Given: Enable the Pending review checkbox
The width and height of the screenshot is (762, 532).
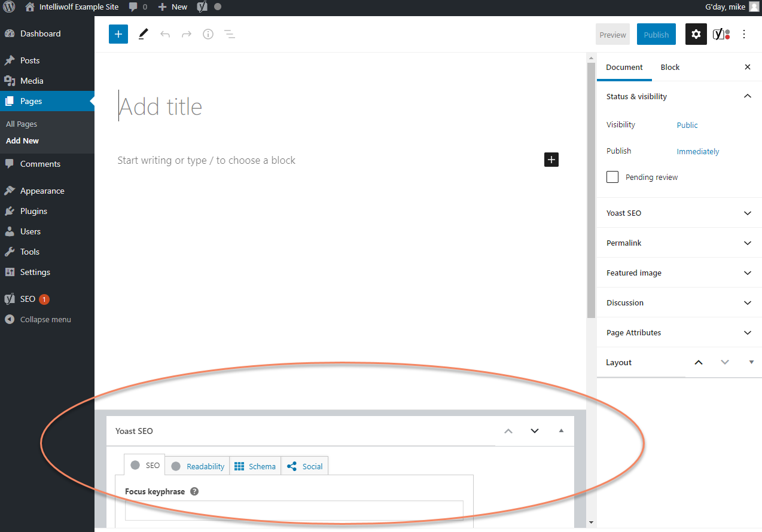Looking at the screenshot, I should (612, 176).
